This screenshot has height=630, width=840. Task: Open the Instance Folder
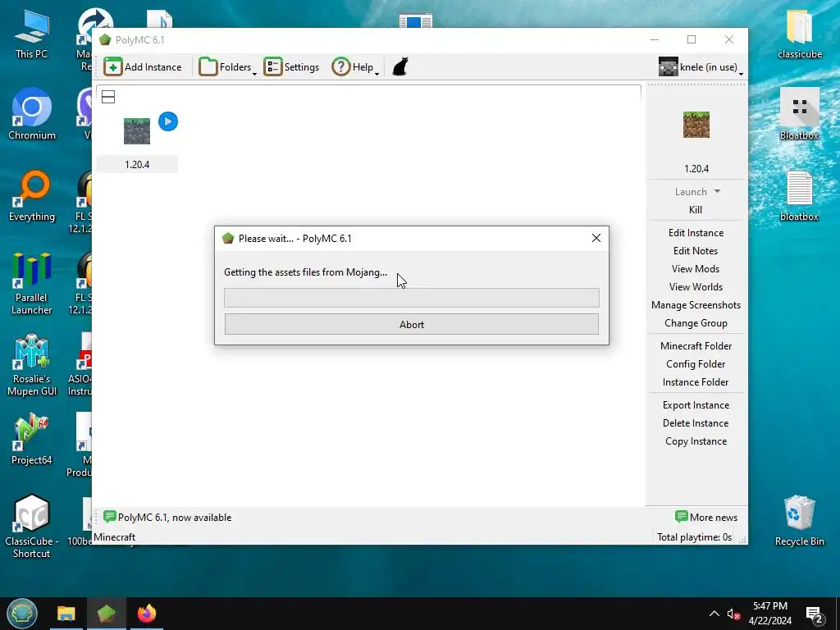(696, 382)
